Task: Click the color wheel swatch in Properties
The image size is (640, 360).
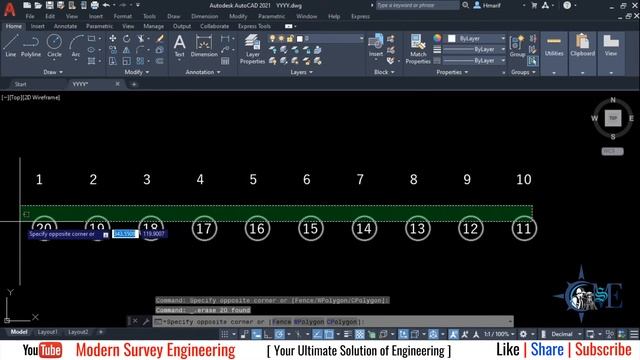Action: (x=437, y=38)
